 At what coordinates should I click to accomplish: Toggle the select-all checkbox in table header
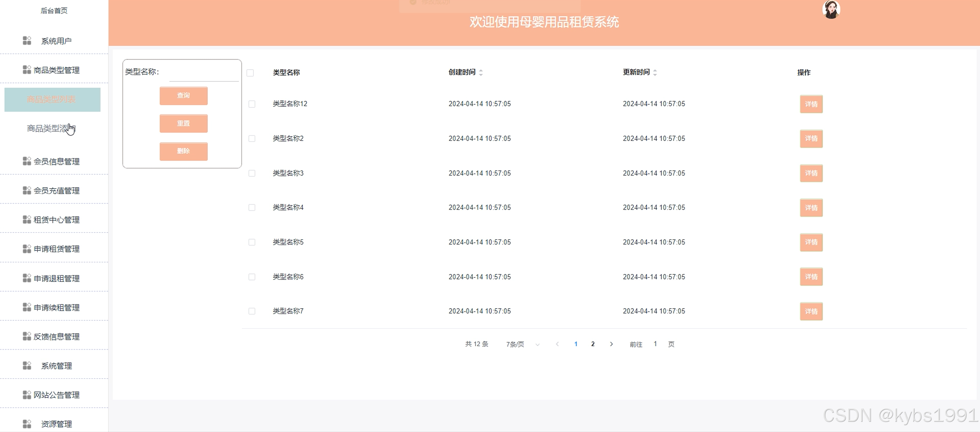point(250,73)
